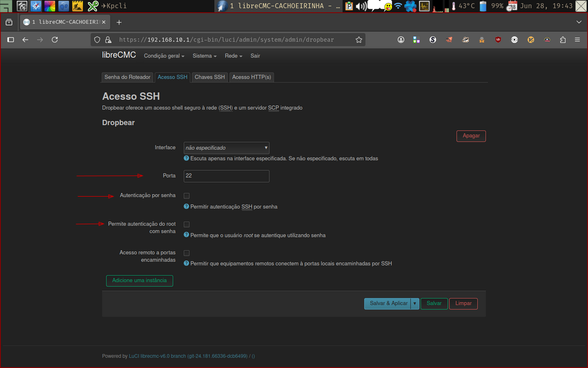Click Adicione uma instância button
The height and width of the screenshot is (368, 588).
pyautogui.click(x=140, y=281)
